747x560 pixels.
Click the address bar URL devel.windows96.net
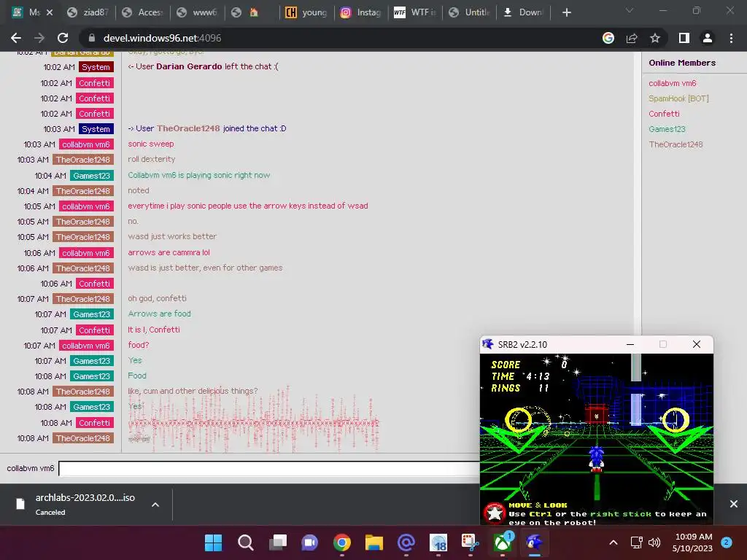click(x=162, y=38)
